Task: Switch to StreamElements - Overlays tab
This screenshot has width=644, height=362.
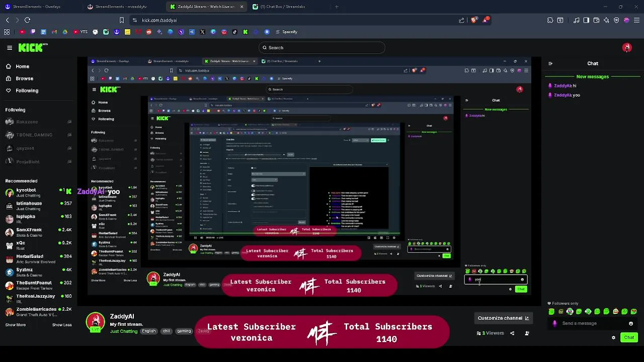Action: 40,7
